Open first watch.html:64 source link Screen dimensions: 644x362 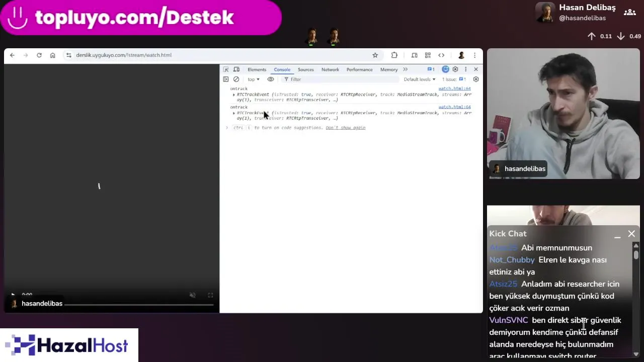[454, 88]
